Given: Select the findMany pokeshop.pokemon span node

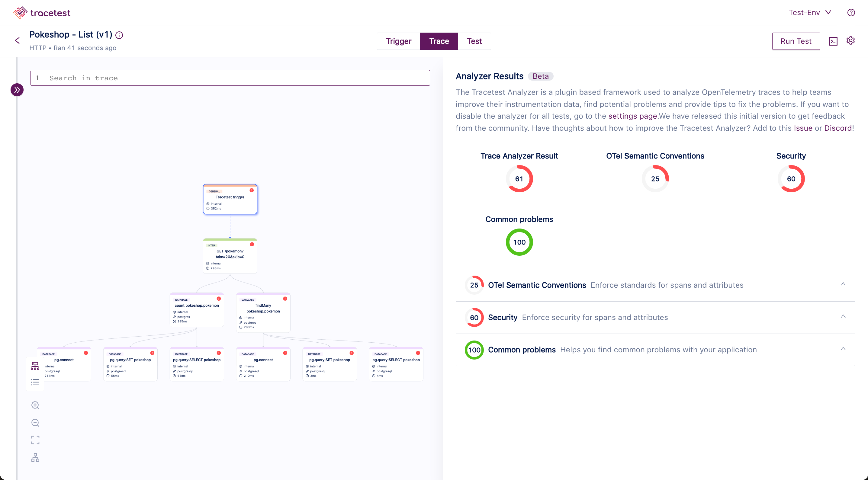Looking at the screenshot, I should coord(263,312).
